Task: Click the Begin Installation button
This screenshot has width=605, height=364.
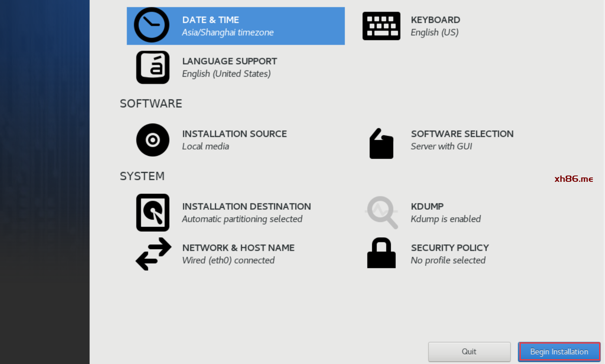Action: pyautogui.click(x=559, y=352)
